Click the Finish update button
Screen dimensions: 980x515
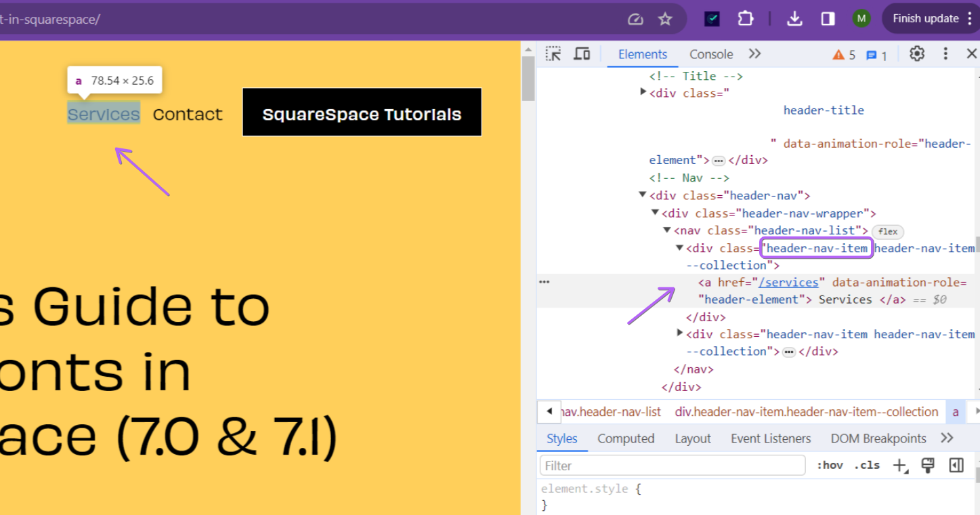pos(925,18)
